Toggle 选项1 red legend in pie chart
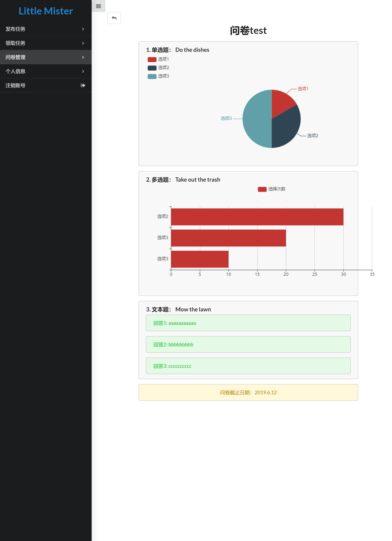The image size is (392, 541). 152,59
